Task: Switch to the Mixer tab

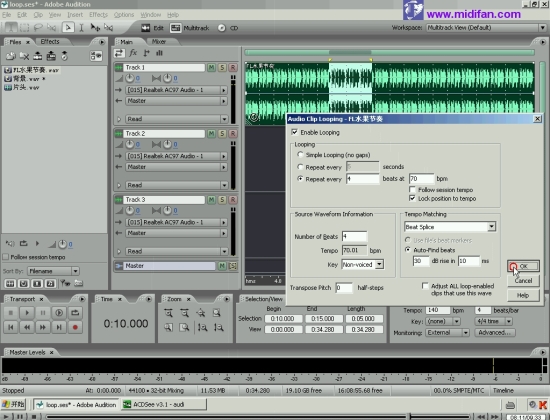Action: click(159, 41)
